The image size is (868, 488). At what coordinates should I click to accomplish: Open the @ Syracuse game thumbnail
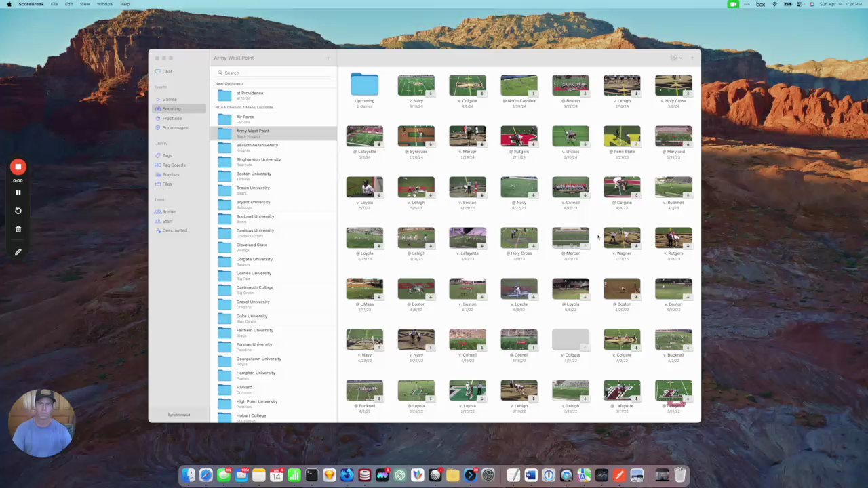[x=416, y=136]
